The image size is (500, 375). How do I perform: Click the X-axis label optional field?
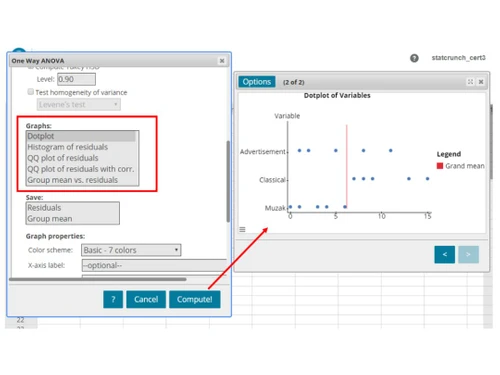(154, 265)
